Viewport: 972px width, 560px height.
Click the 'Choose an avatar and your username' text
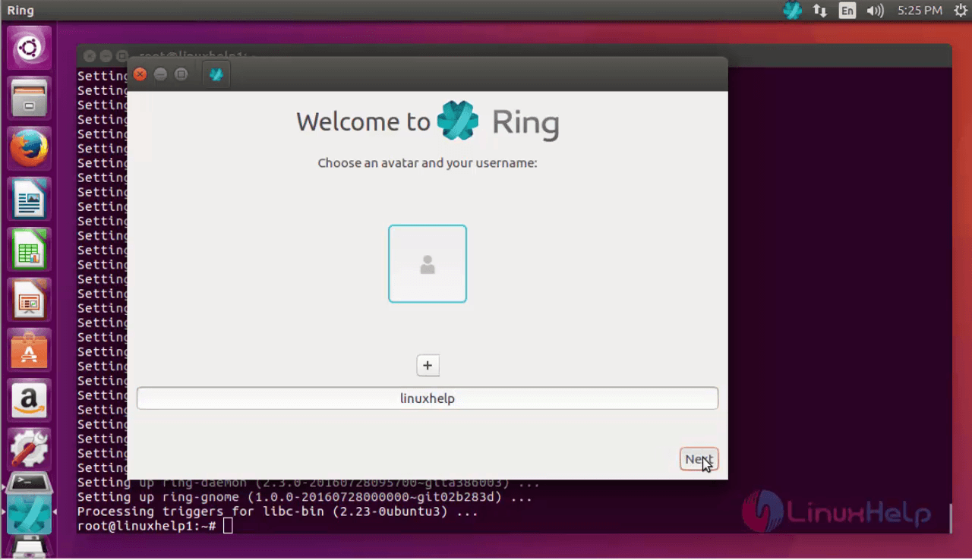click(428, 163)
